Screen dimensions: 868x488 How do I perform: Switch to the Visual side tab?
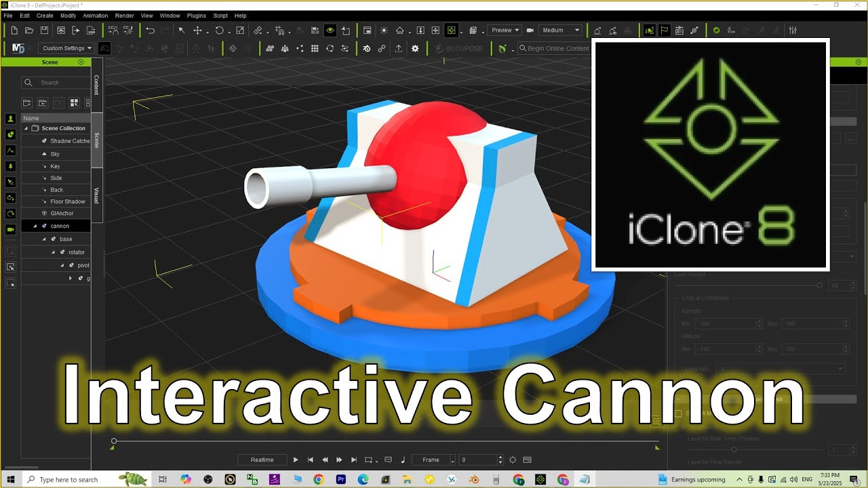(x=96, y=196)
